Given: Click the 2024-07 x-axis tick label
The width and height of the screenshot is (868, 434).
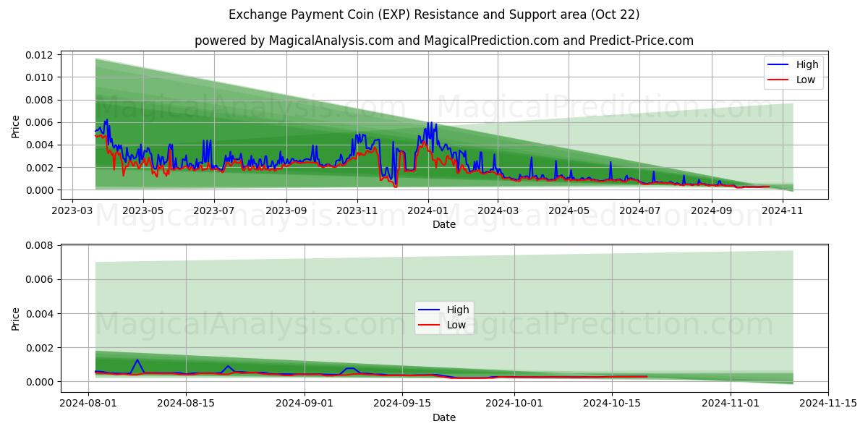Looking at the screenshot, I should (x=640, y=210).
